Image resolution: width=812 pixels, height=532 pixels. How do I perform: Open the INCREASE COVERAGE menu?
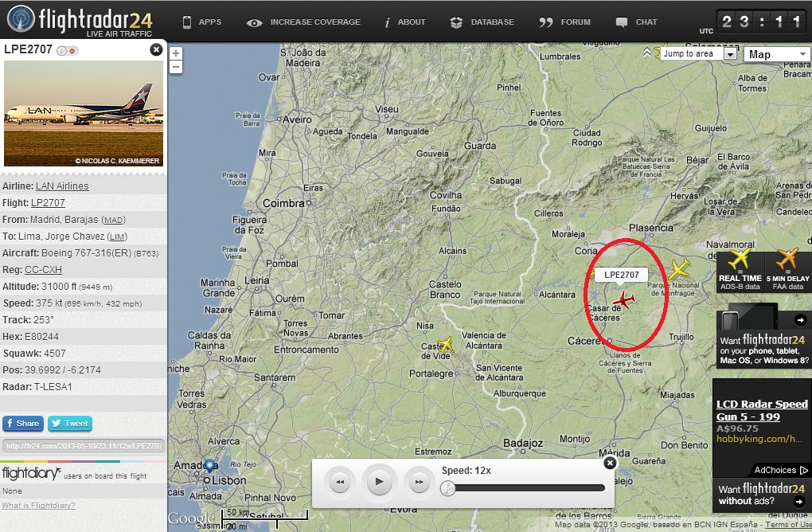coord(303,22)
